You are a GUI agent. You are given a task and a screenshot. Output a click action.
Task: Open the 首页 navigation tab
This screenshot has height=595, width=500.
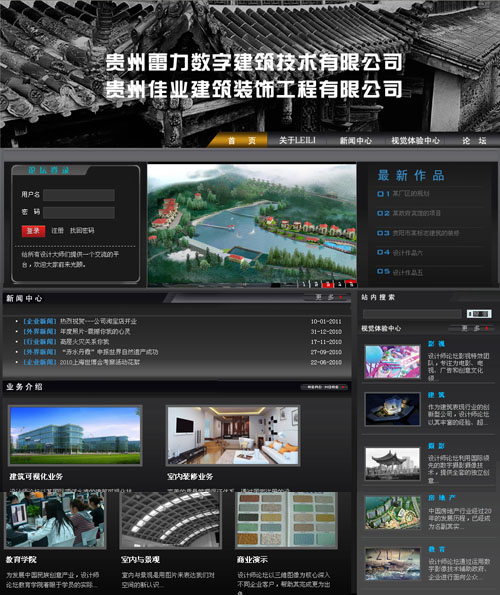tap(241, 141)
